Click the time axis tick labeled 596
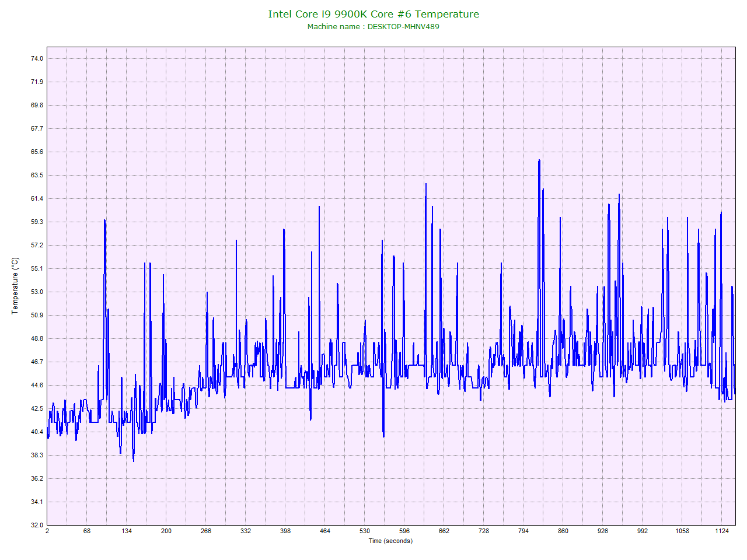Image resolution: width=747 pixels, height=560 pixels. pos(404,531)
